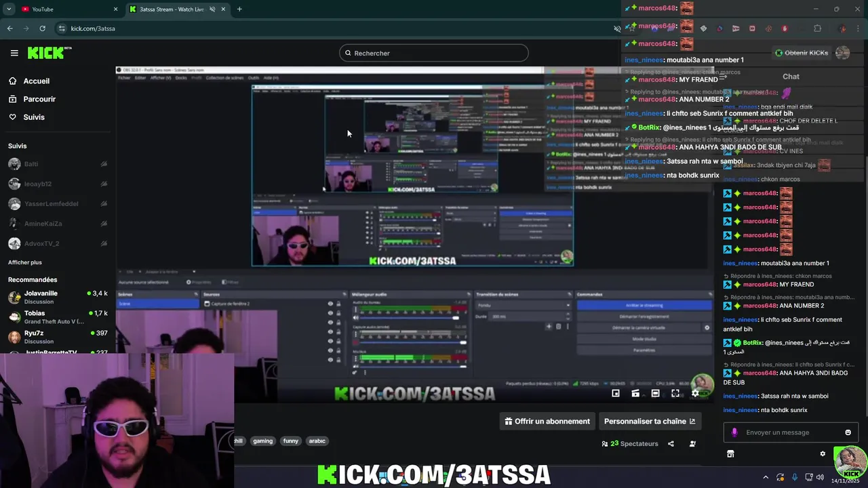868x488 pixels.
Task: Open the chat emoji picker
Action: [848, 432]
